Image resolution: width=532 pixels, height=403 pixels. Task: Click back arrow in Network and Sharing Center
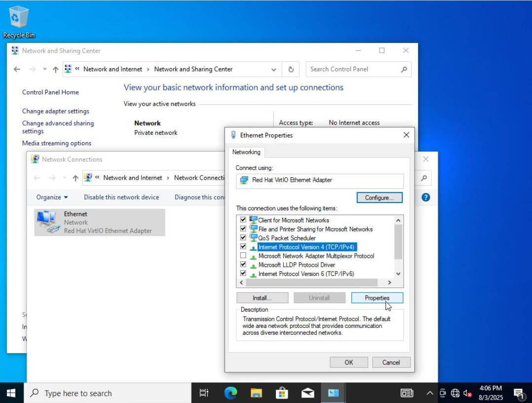(17, 69)
